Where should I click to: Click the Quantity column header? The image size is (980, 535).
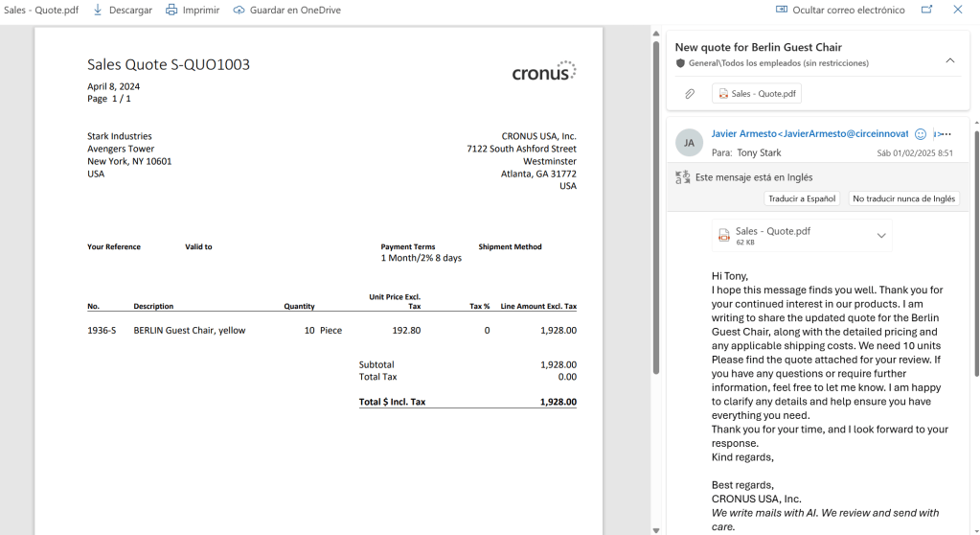pyautogui.click(x=300, y=307)
